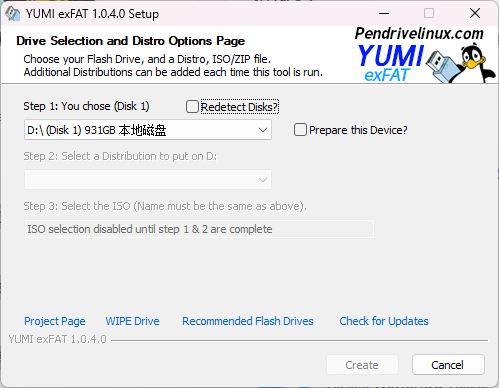Enable the Prepare this Device? checkbox
The image size is (499, 388).
point(300,130)
